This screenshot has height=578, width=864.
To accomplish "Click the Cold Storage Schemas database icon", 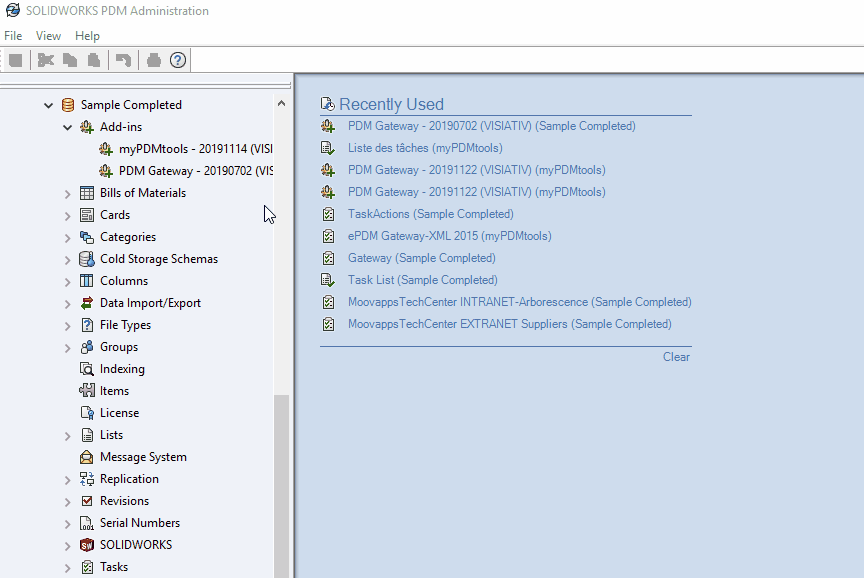I will coord(87,259).
